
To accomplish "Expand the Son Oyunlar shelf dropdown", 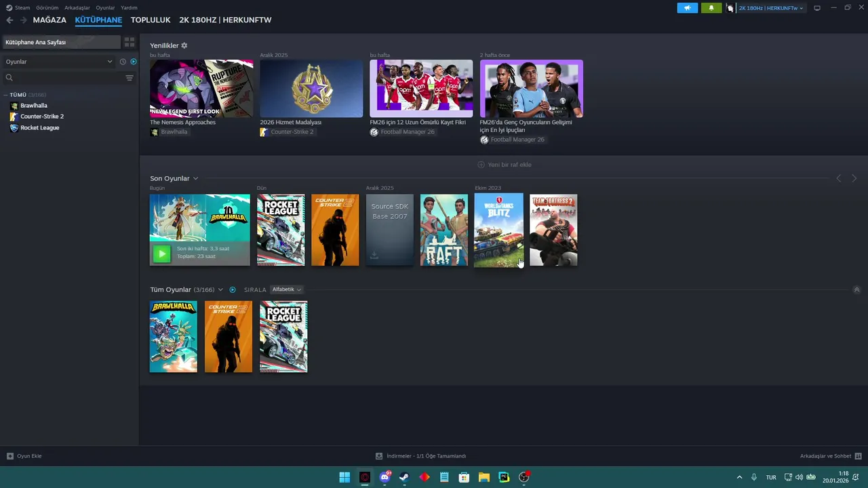I will 195,178.
